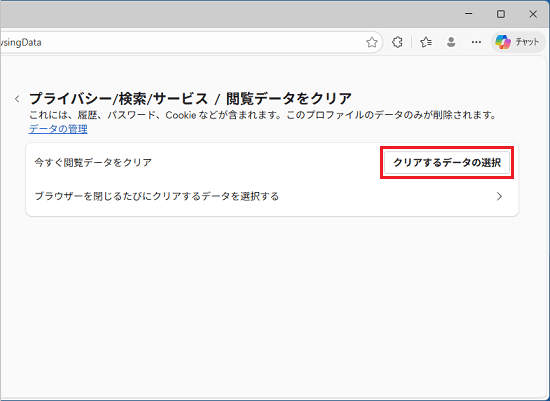The image size is (550, 401).
Task: Close the browser window
Action: click(533, 14)
